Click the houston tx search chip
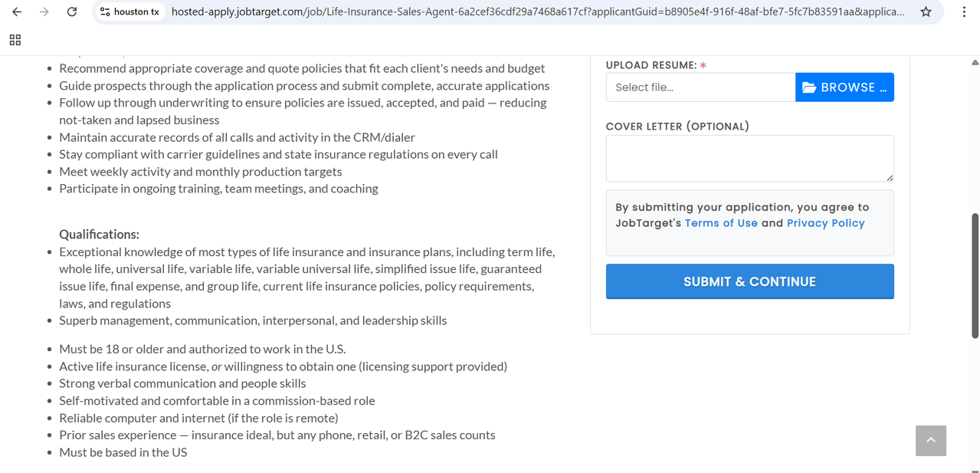Screen dimensions: 980x473 pyautogui.click(x=129, y=12)
